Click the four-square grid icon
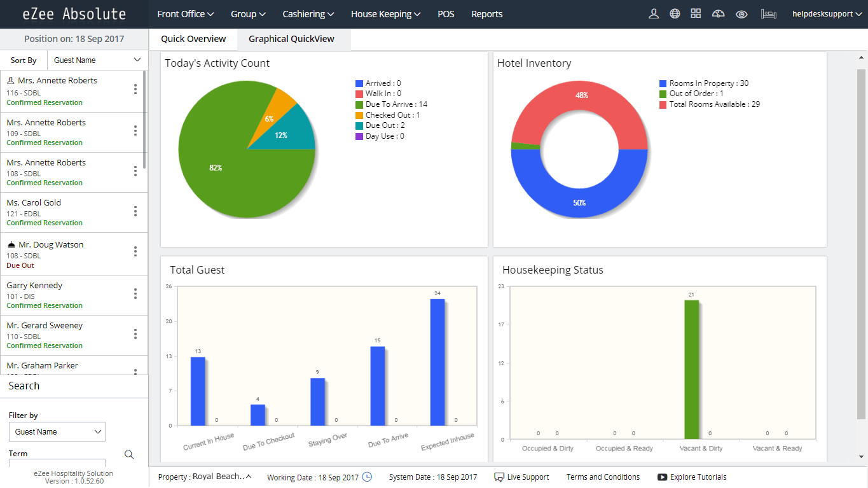Viewport: 868px width, 488px height. [696, 14]
